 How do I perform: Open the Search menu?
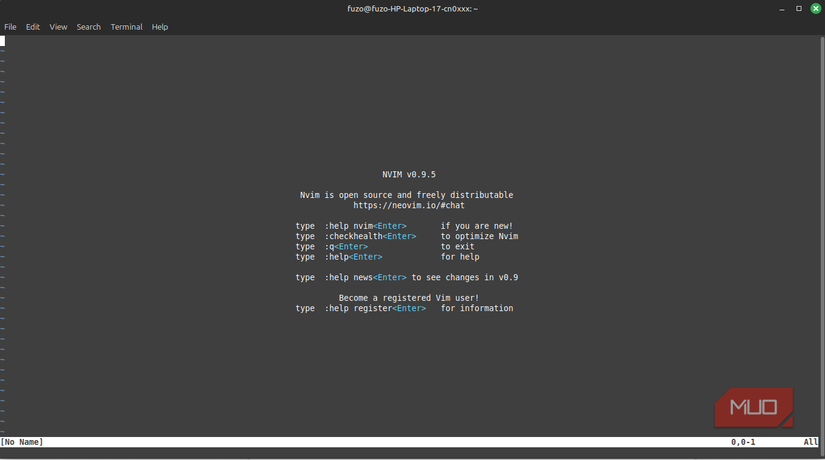click(x=88, y=27)
